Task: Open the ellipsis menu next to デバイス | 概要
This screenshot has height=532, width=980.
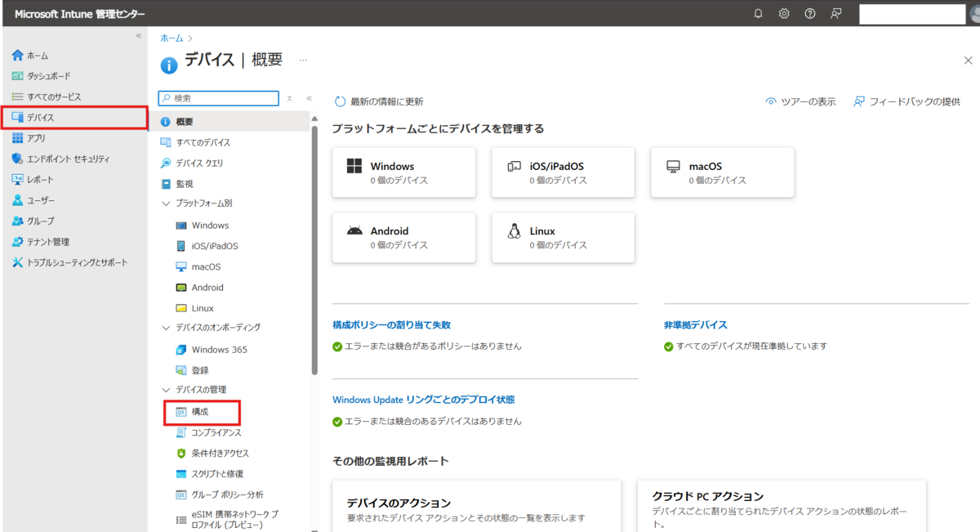Action: coord(303,60)
